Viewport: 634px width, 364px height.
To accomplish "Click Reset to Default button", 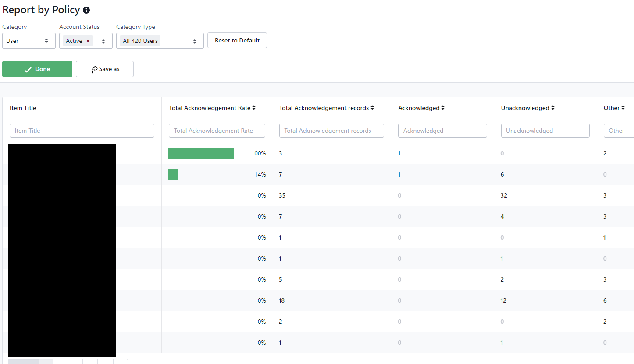I will tap(237, 40).
